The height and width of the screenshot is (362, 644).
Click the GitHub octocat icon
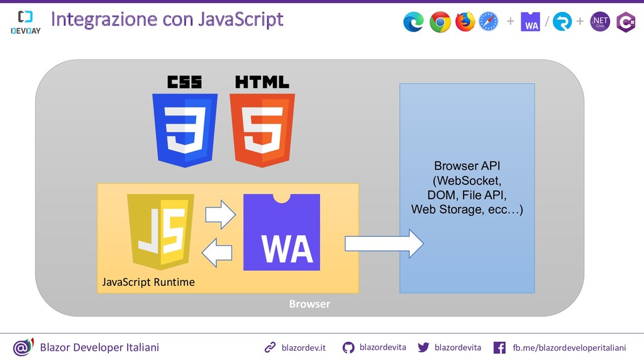pos(348,348)
